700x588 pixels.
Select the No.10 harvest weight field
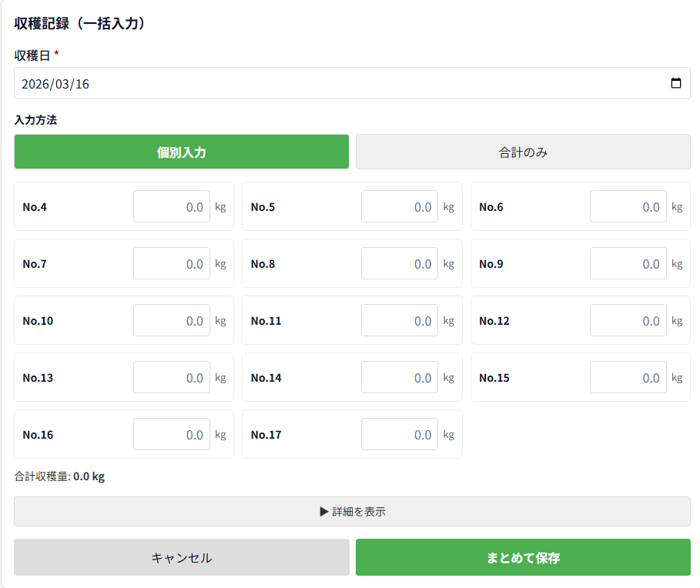point(171,321)
